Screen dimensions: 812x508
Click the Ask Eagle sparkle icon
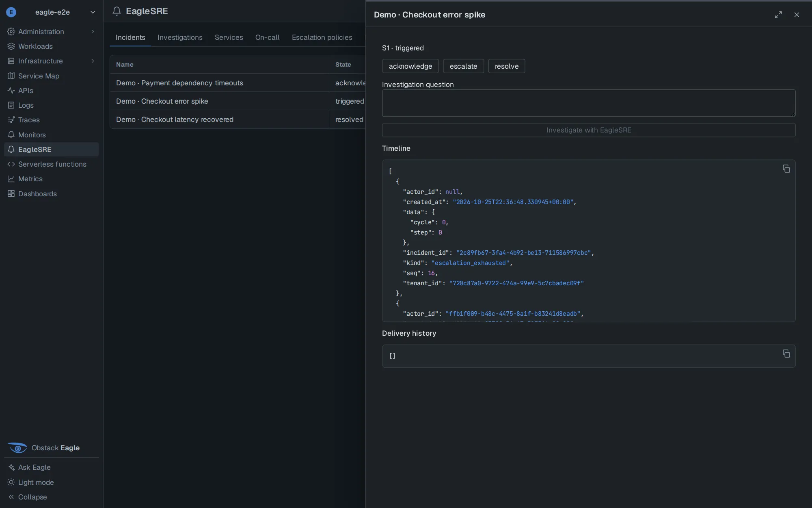(x=11, y=467)
